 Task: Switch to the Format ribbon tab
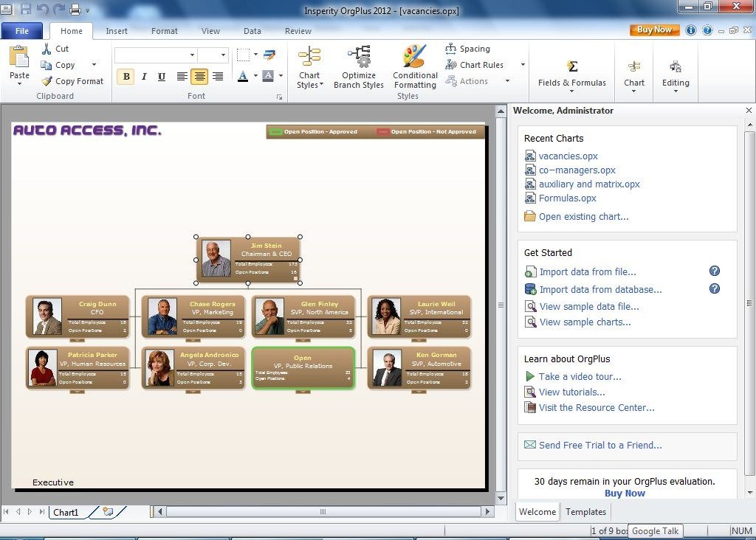click(x=165, y=31)
